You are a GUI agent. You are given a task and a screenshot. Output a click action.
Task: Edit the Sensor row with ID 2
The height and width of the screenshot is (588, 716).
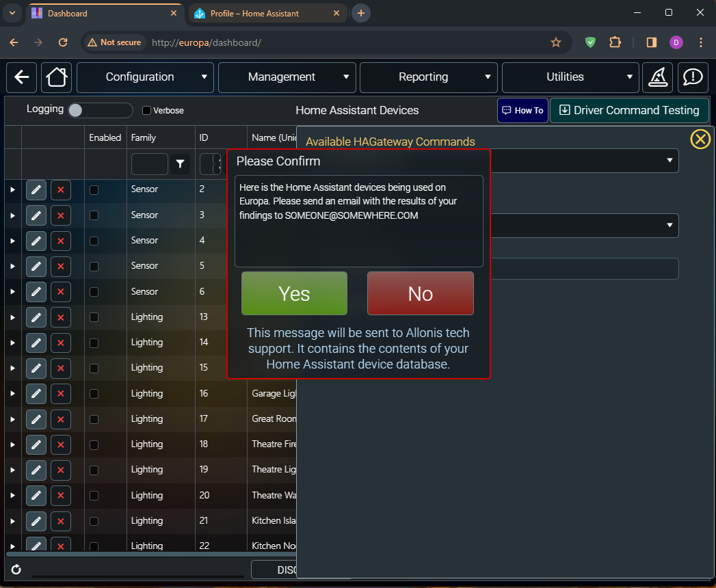pos(36,190)
